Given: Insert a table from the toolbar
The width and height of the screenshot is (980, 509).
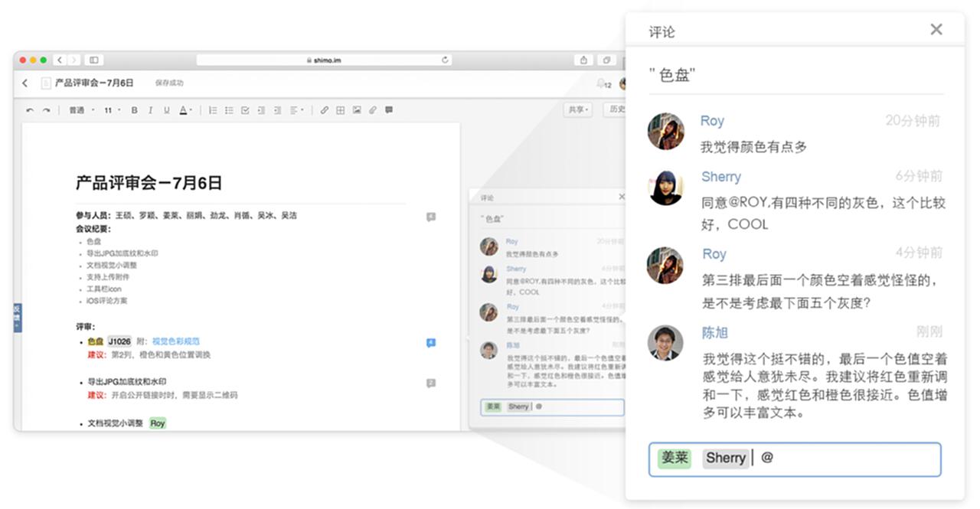Looking at the screenshot, I should coord(341,110).
